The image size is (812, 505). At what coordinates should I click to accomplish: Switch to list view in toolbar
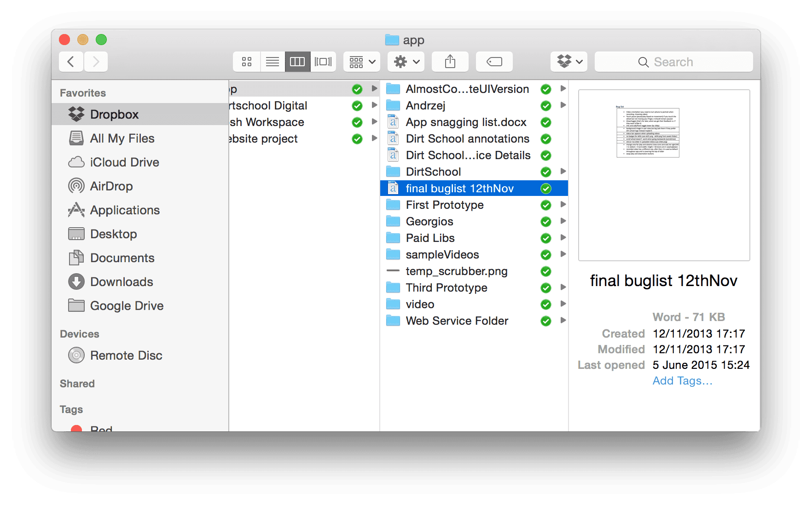pyautogui.click(x=273, y=62)
